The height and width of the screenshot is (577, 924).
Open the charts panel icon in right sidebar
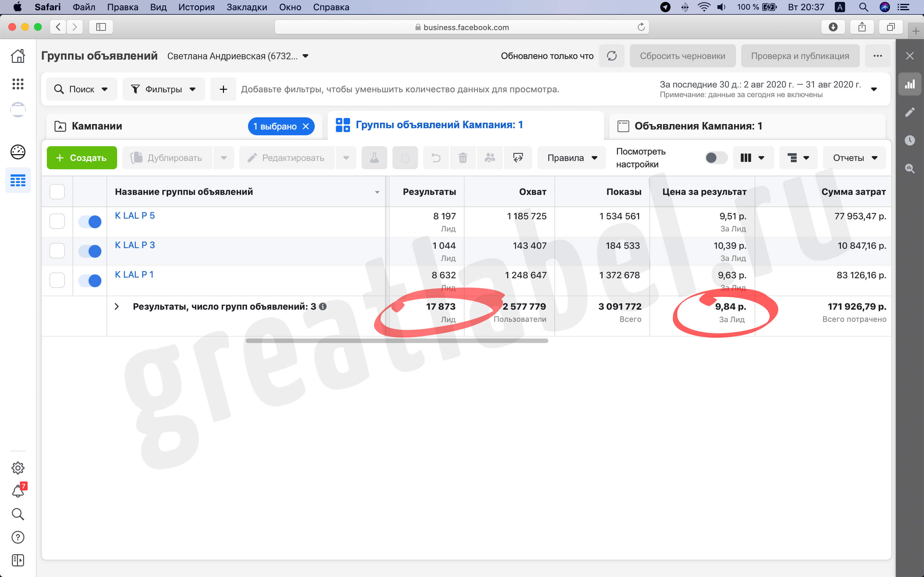910,84
